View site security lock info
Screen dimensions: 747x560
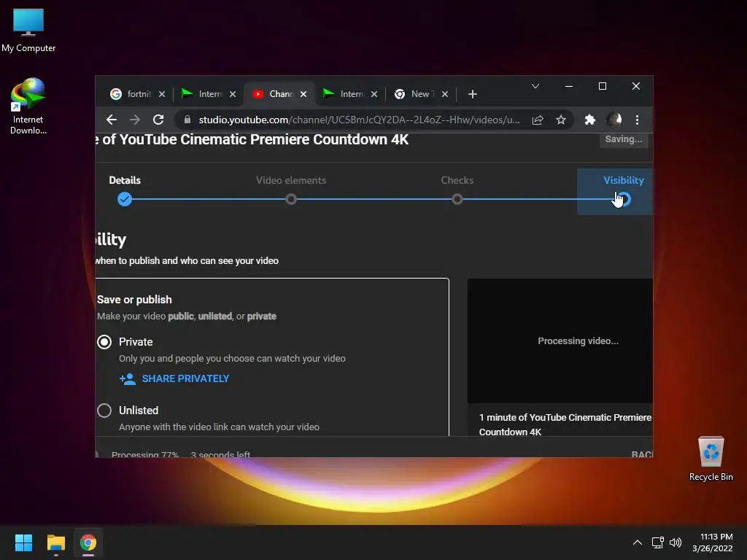[x=187, y=120]
